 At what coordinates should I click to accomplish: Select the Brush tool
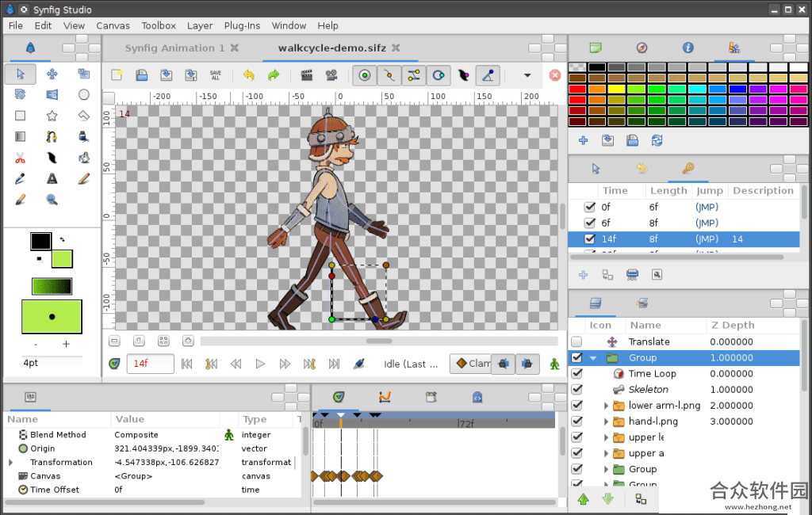point(20,200)
